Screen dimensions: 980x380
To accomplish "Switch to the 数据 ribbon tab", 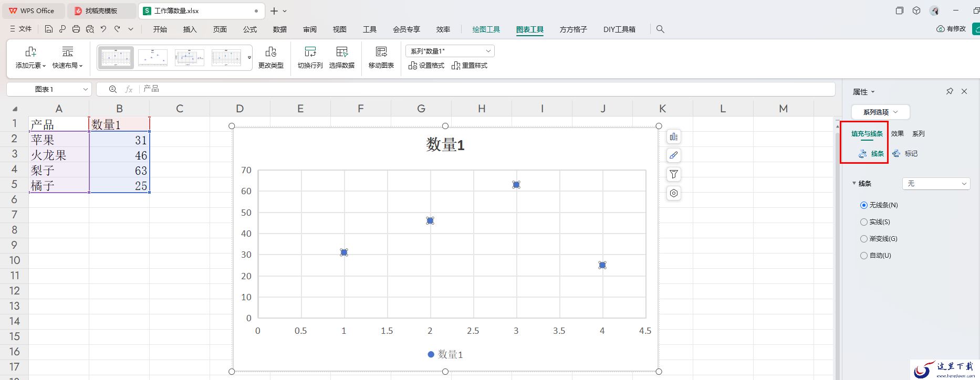I will (x=280, y=29).
